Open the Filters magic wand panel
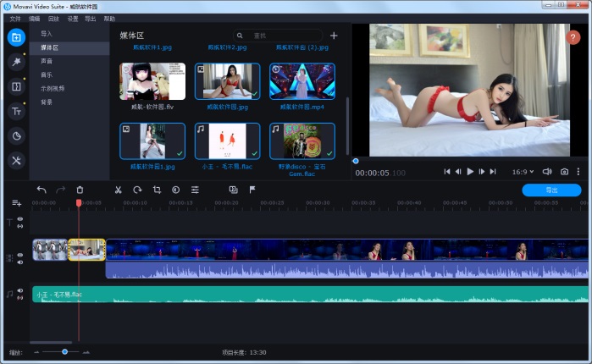This screenshot has height=364, width=592. (15, 62)
